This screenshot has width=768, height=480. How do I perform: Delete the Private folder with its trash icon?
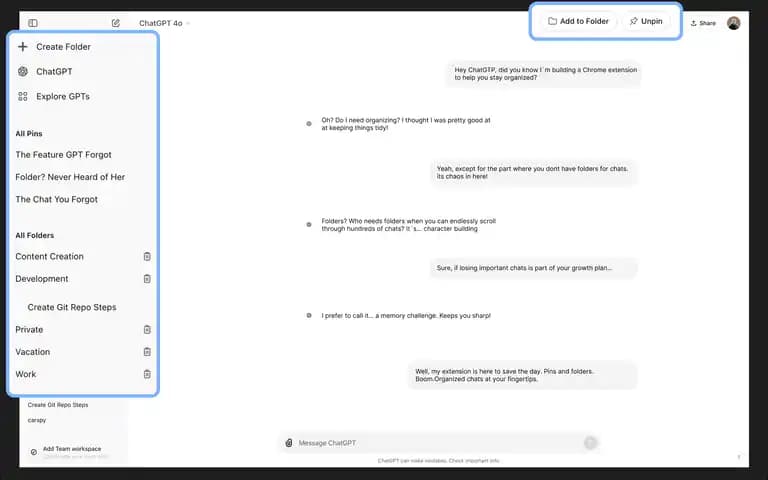tap(147, 330)
